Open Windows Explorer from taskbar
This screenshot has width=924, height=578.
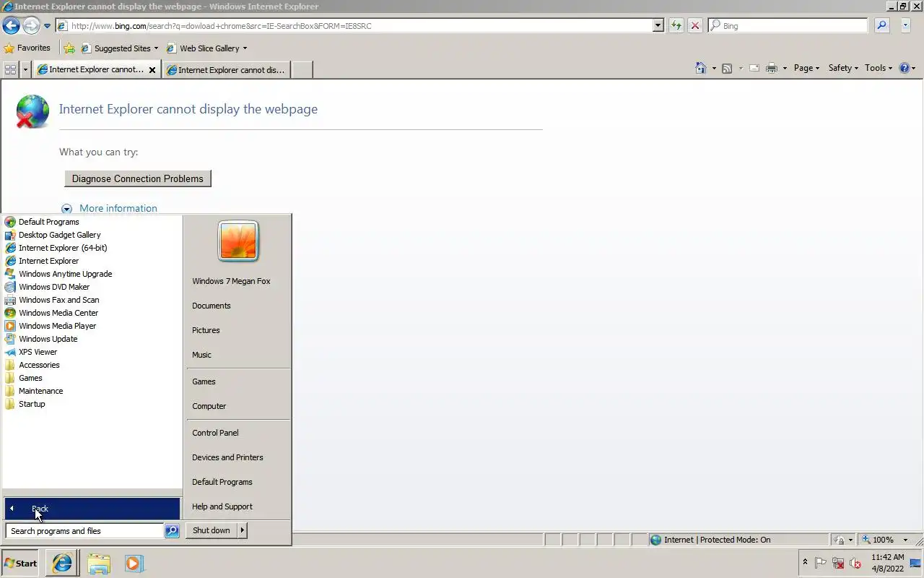99,563
